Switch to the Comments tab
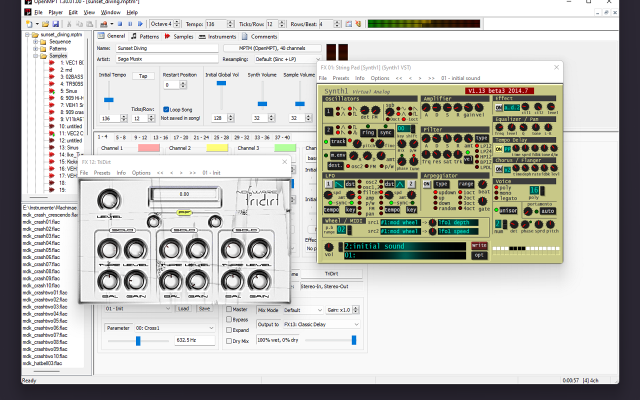 260,36
